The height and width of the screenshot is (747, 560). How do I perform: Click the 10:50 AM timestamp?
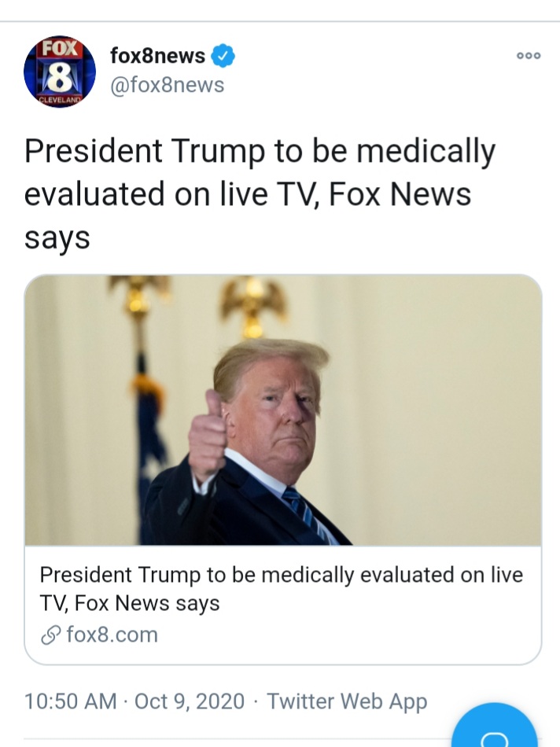coord(71,701)
